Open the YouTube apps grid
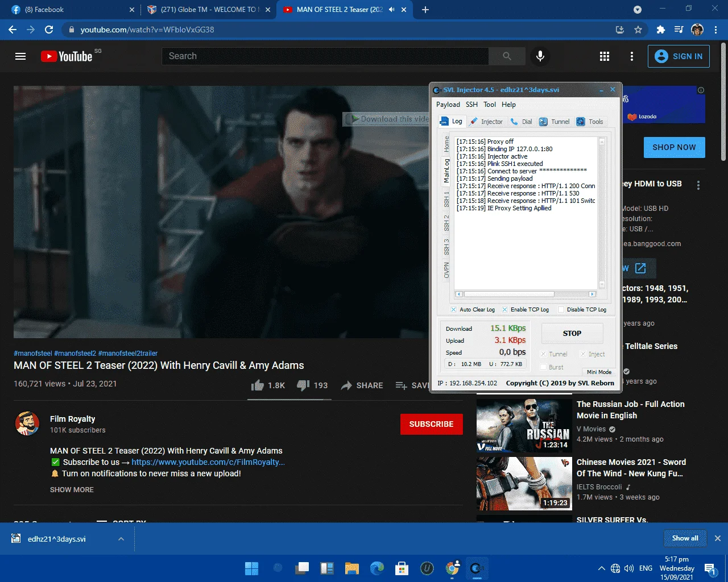The width and height of the screenshot is (728, 582). click(605, 56)
